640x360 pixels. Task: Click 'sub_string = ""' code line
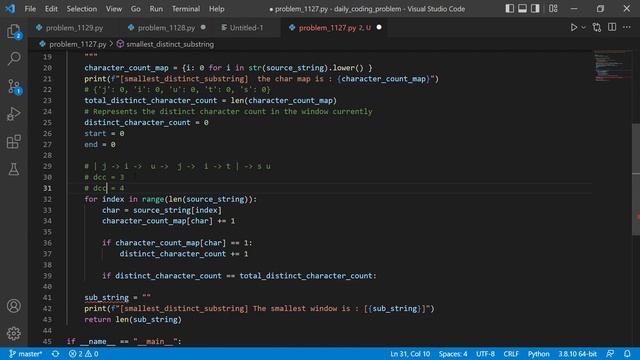pyautogui.click(x=118, y=298)
